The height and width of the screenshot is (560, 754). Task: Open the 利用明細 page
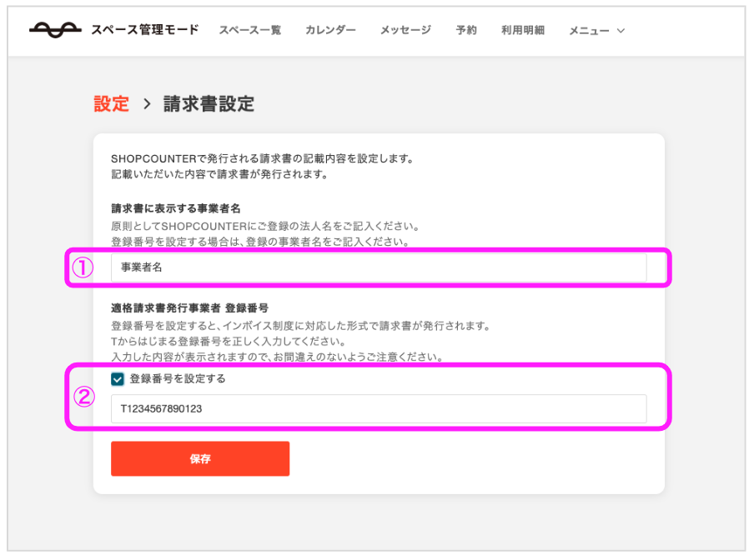pyautogui.click(x=523, y=30)
